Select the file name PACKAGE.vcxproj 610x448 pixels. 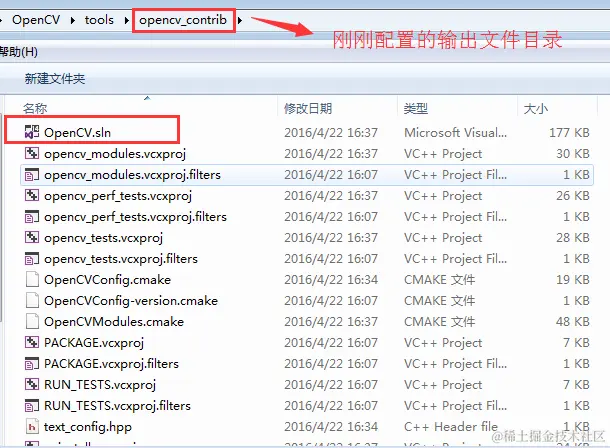(x=94, y=343)
